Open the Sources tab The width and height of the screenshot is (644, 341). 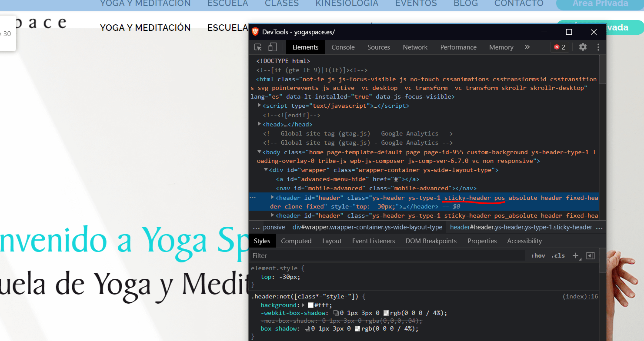(378, 47)
